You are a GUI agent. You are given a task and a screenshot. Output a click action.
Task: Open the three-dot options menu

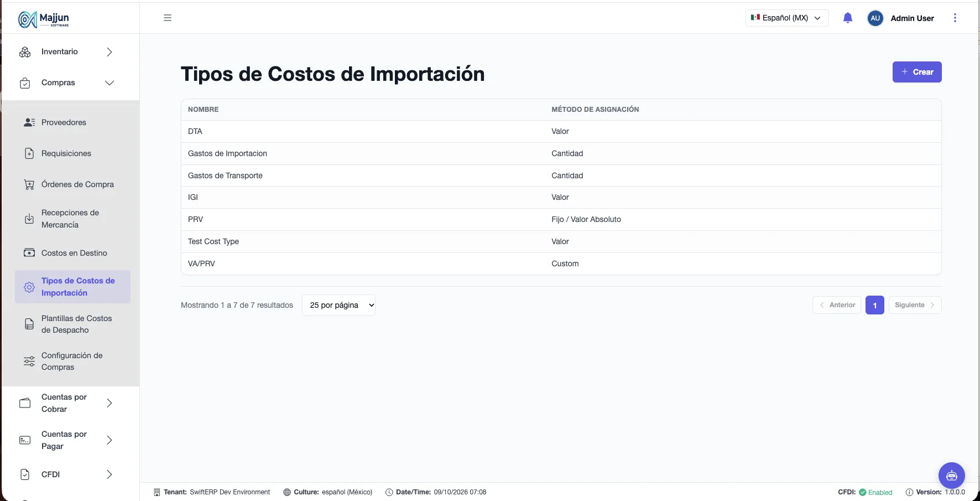(x=955, y=18)
